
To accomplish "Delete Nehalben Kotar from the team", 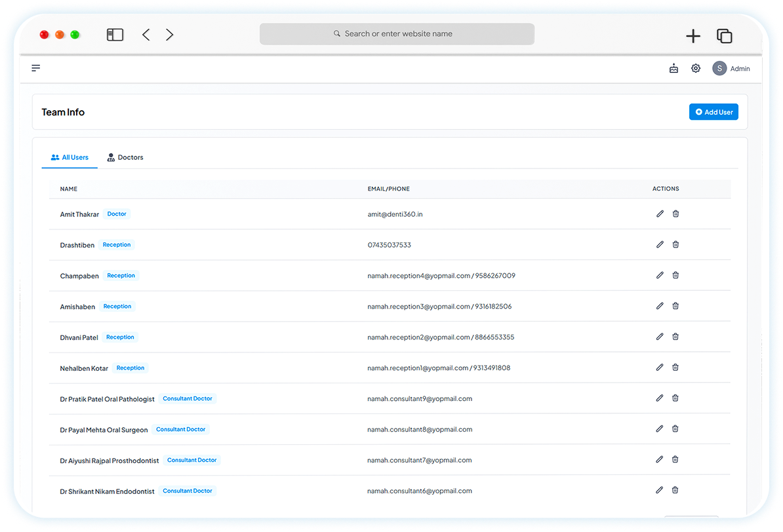I will [675, 368].
